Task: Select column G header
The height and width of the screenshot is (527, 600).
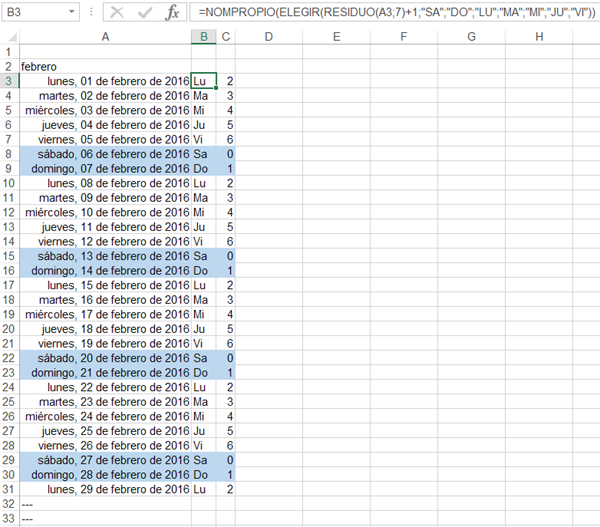Action: pos(471,37)
